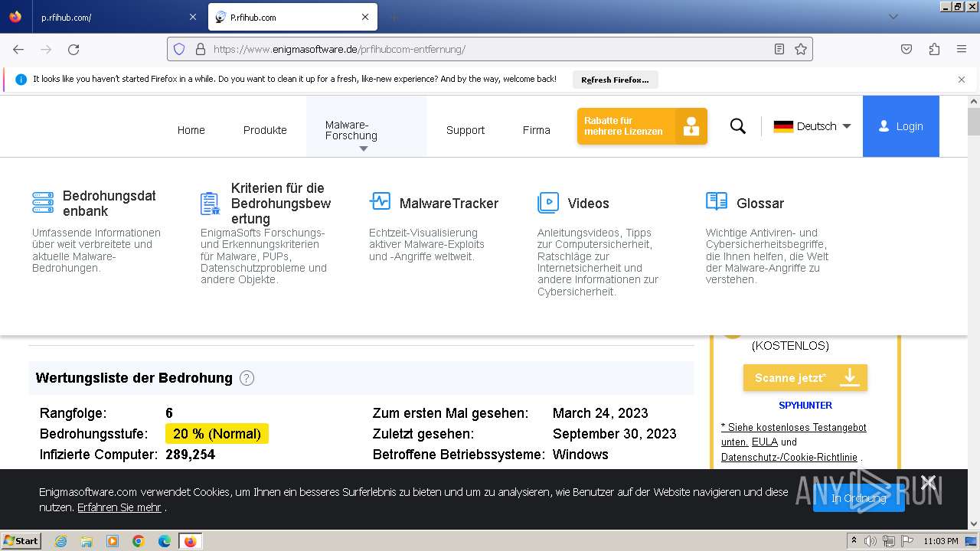The width and height of the screenshot is (980, 551).
Task: Open Datenschutz-/Cookie-Richtlinie link
Action: (x=789, y=458)
